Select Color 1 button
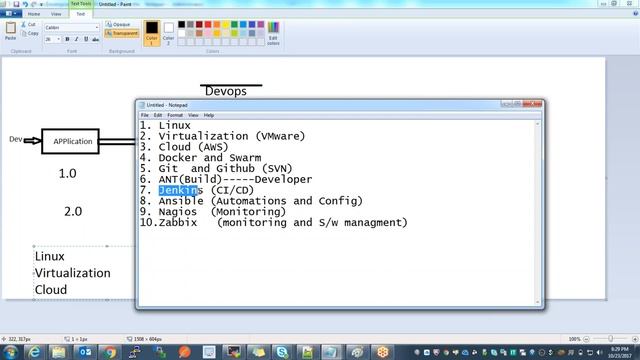640x360 pixels. click(152, 33)
